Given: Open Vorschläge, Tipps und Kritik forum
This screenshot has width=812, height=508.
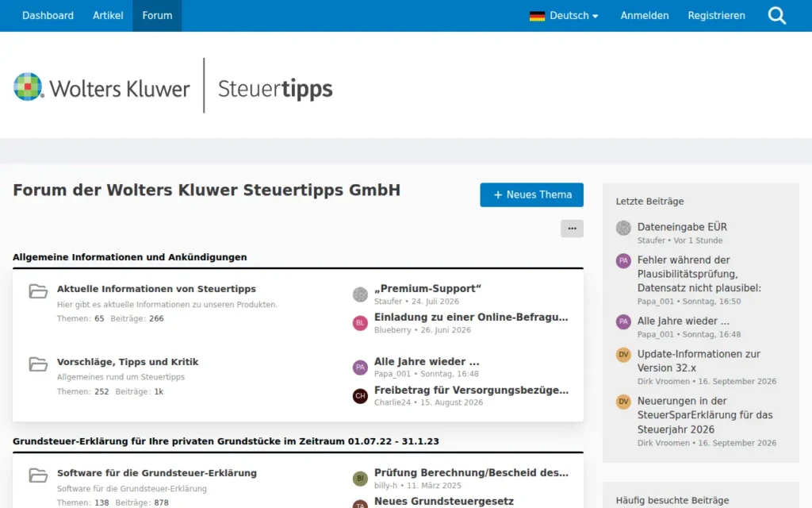Looking at the screenshot, I should [x=128, y=362].
